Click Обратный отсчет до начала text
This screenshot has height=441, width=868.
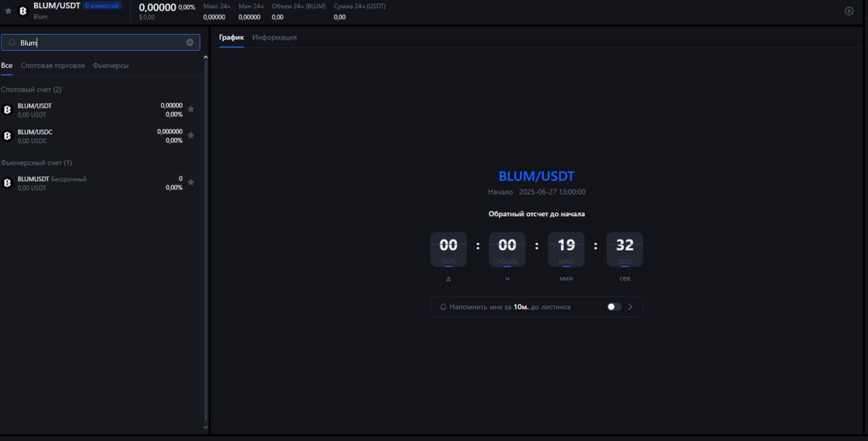(536, 214)
